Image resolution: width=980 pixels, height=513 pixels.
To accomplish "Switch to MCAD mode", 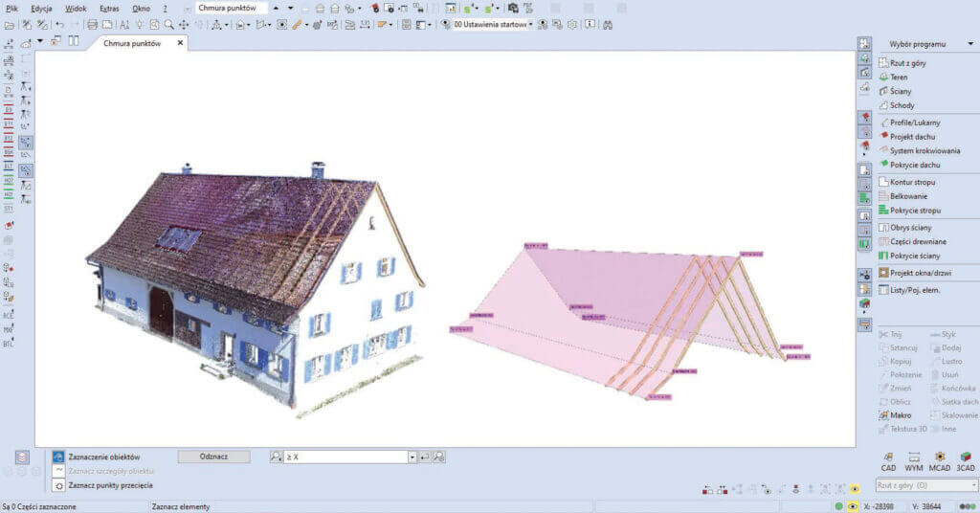I will pos(940,461).
